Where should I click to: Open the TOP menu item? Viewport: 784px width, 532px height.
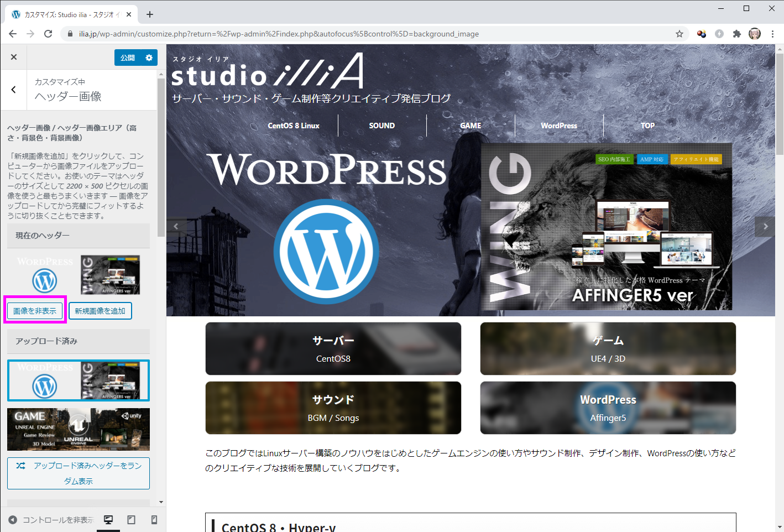coord(647,126)
